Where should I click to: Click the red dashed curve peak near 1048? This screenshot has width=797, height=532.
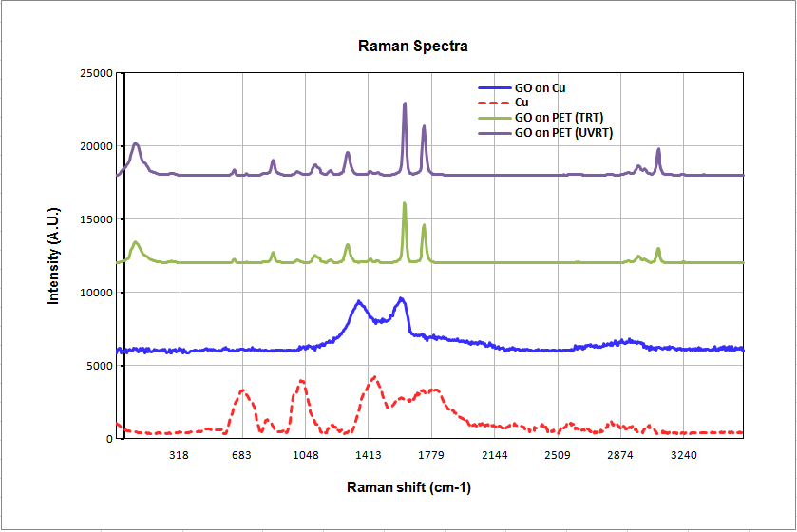tap(302, 381)
